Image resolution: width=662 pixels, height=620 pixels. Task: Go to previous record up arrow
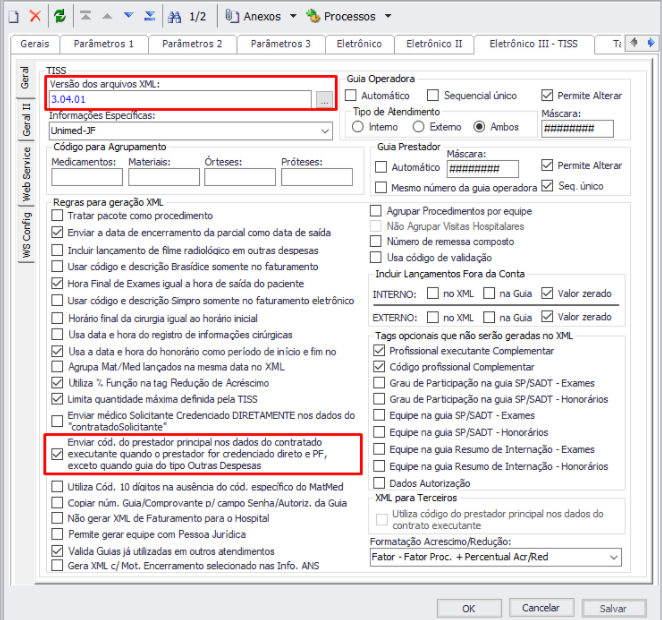pyautogui.click(x=107, y=16)
